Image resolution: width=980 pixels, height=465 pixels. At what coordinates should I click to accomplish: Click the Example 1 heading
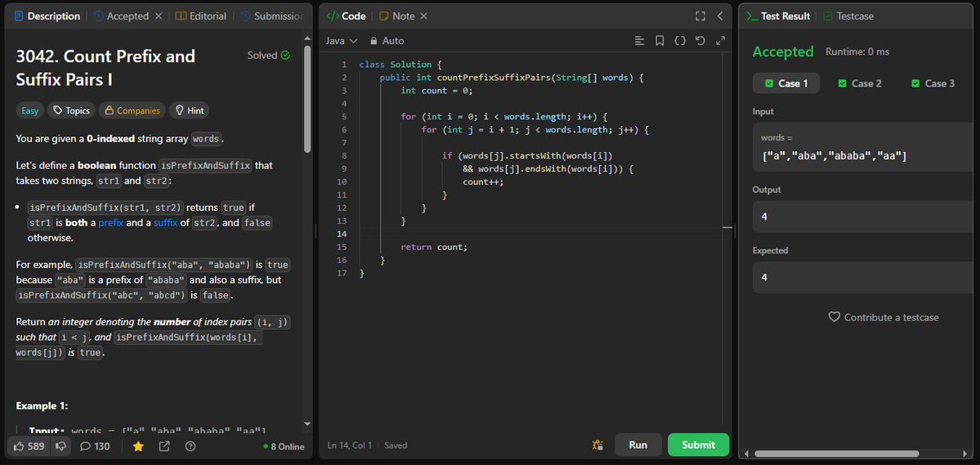(42, 405)
